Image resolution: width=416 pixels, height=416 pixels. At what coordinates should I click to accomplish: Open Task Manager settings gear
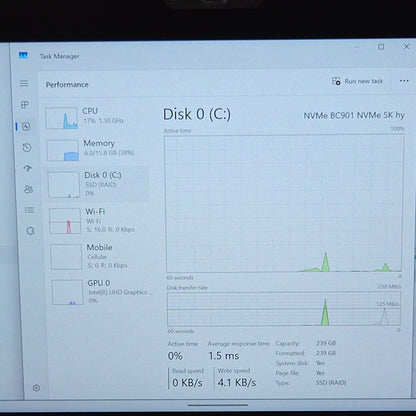point(36,388)
